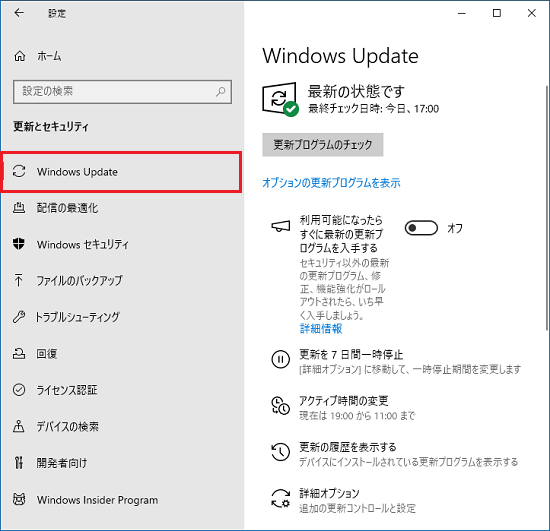Viewport: 550px width, 531px height.
Task: Minimize the settings window
Action: 462,13
